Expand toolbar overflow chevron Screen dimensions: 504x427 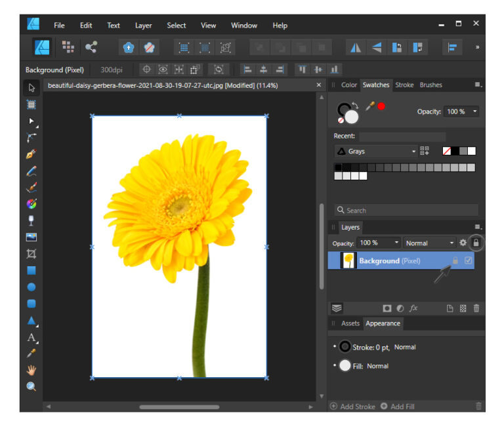pyautogui.click(x=478, y=47)
